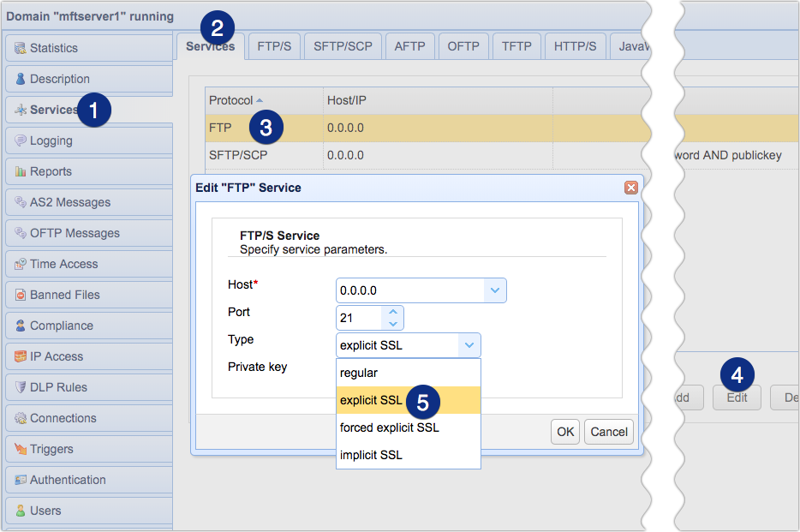Open the TFTP protocol tab
Viewport: 800px width, 532px height.
point(516,46)
